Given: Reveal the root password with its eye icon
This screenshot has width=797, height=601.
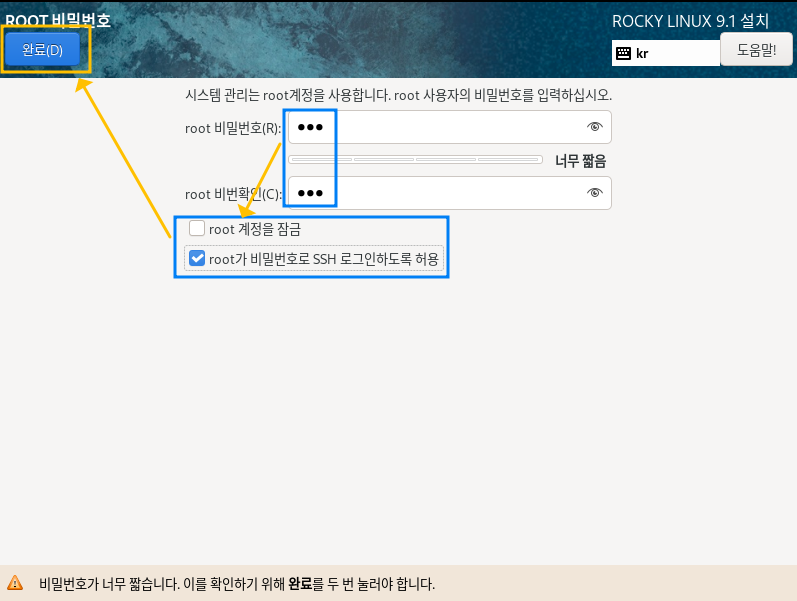Looking at the screenshot, I should [594, 127].
